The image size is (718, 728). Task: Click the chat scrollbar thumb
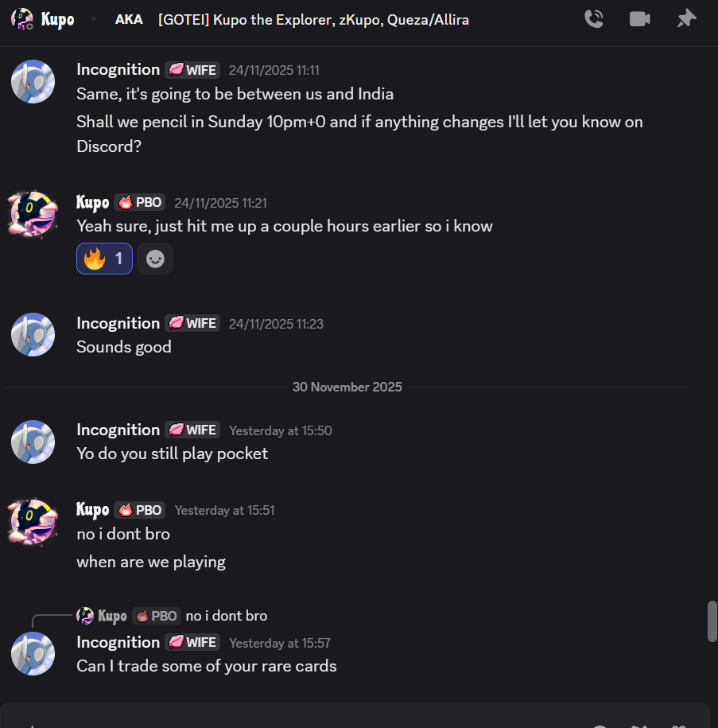tap(712, 621)
